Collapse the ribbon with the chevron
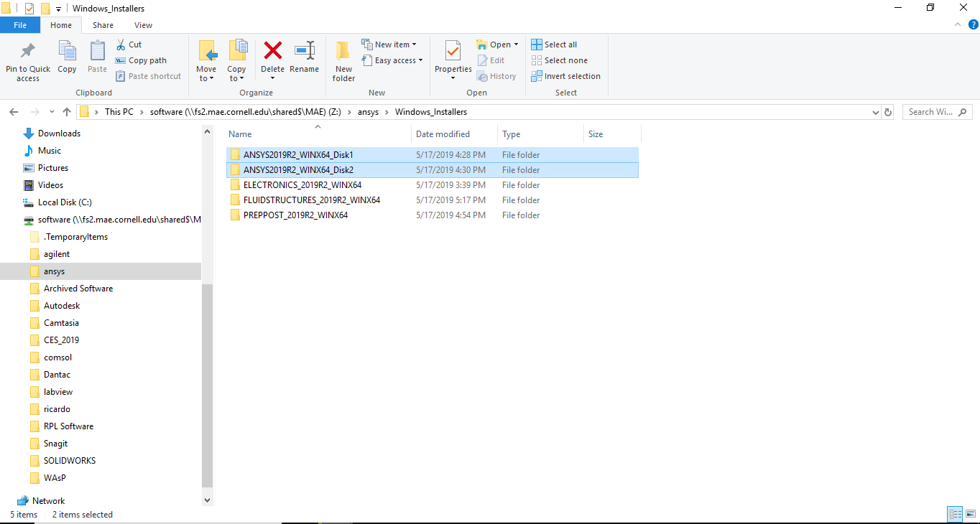This screenshot has width=980, height=524. (957, 24)
